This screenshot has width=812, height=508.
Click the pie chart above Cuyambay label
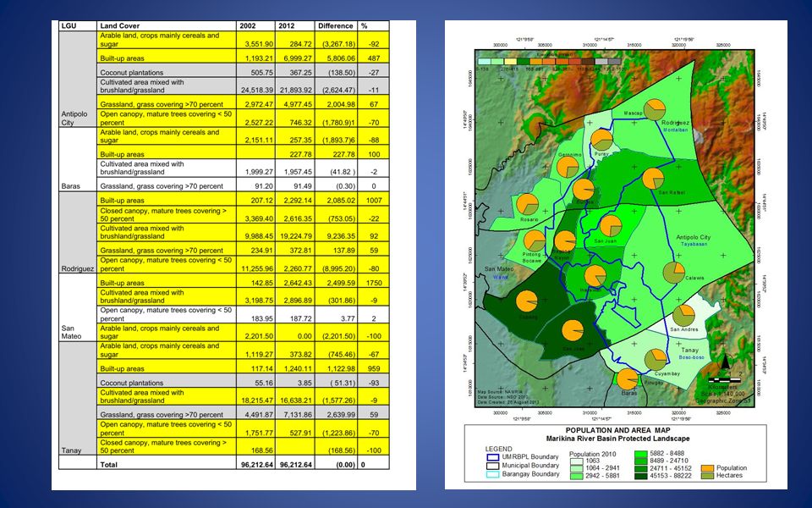(x=656, y=360)
